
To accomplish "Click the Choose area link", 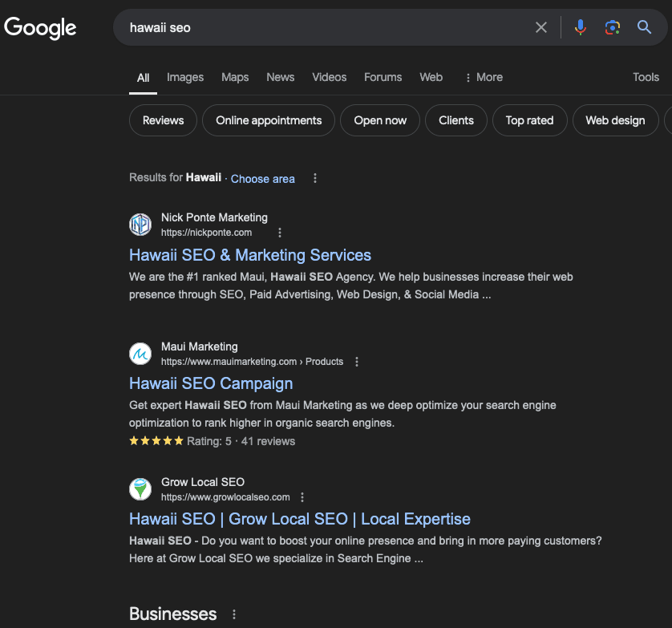I will tap(263, 179).
